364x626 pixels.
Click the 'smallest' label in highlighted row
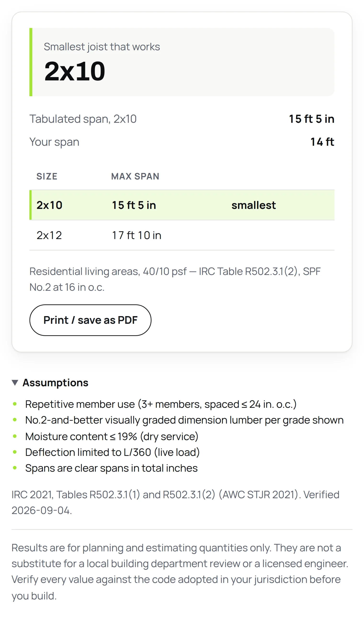pos(253,205)
